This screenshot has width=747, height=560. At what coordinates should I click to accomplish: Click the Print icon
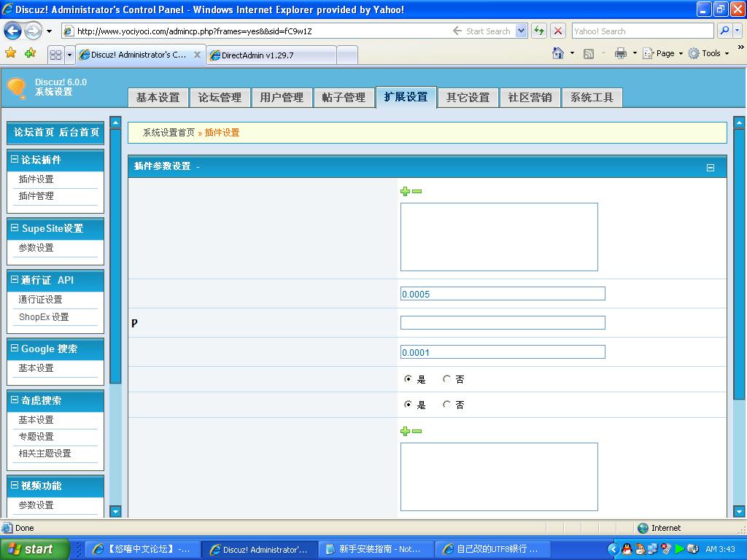click(x=620, y=53)
